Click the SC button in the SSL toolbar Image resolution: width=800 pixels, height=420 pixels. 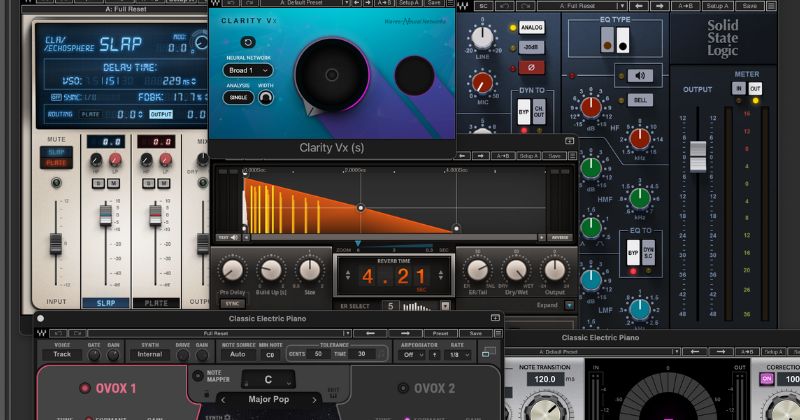coord(483,6)
